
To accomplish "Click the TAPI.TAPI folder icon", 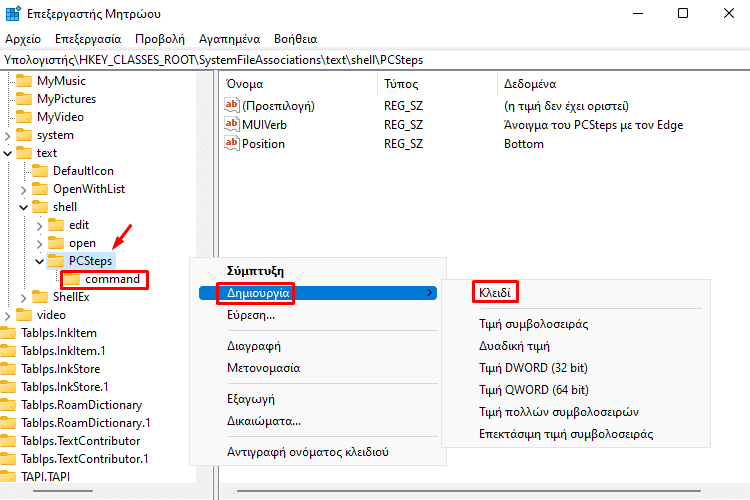I will tap(8, 477).
